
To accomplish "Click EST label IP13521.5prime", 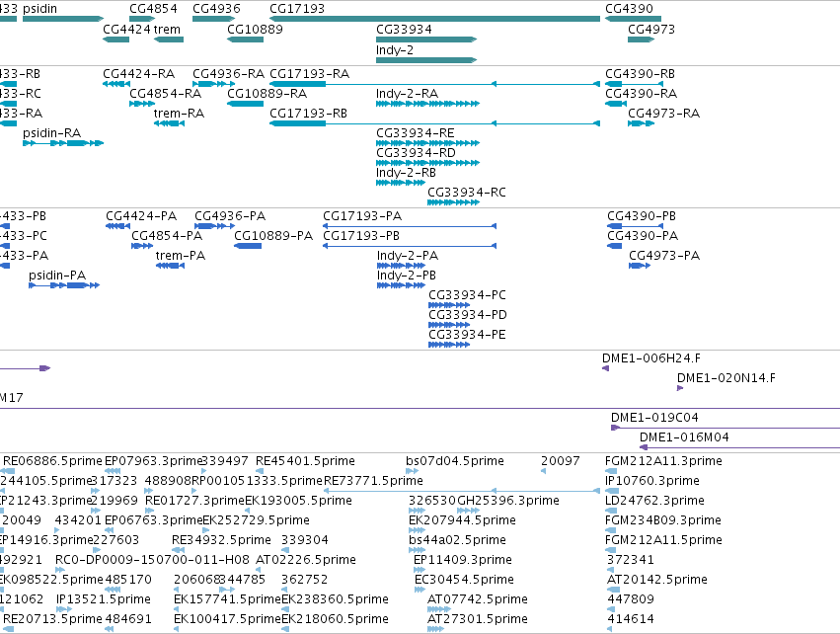I will tap(104, 599).
